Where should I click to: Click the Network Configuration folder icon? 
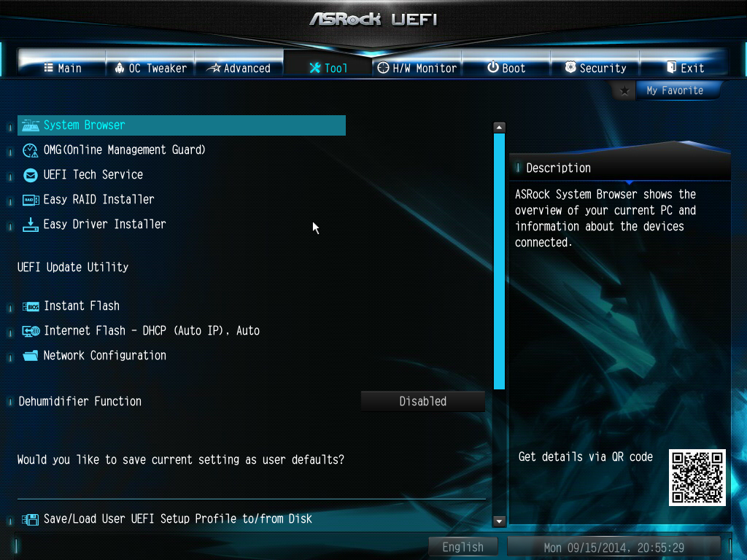click(x=31, y=356)
